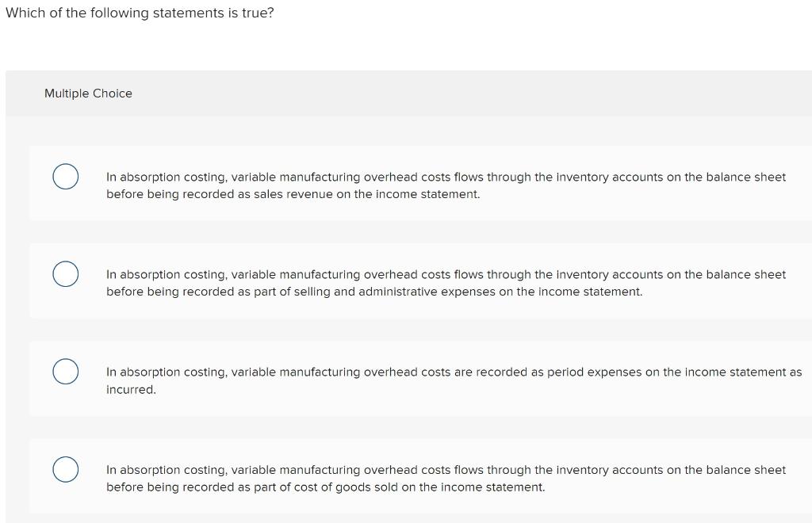Click the gray header bar above the options
Viewport: 812px width, 523px height.
[x=406, y=93]
